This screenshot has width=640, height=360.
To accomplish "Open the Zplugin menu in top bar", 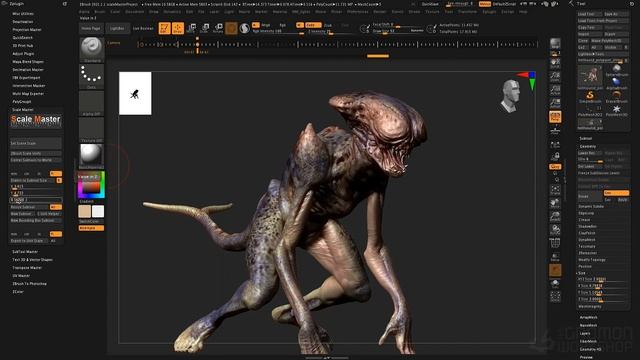I will tap(489, 12).
